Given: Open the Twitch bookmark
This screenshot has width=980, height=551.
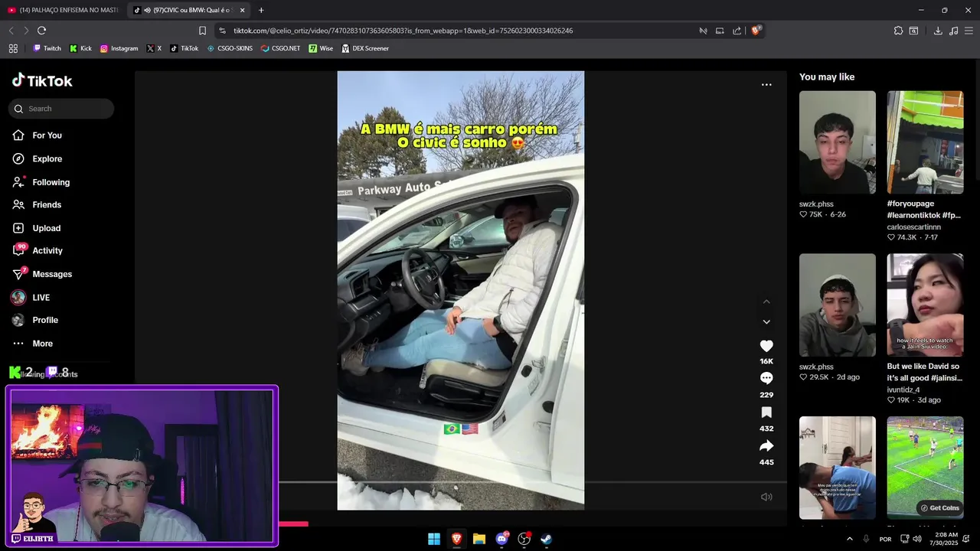Looking at the screenshot, I should [47, 48].
